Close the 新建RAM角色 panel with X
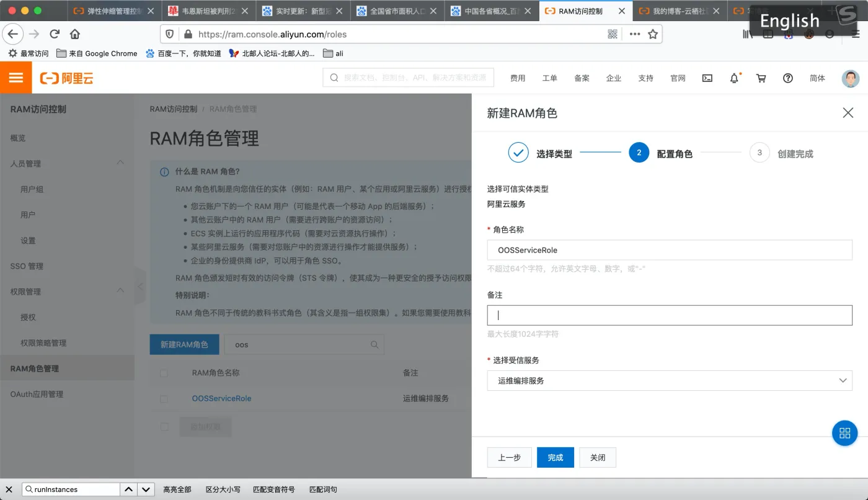The image size is (868, 500). pos(848,113)
